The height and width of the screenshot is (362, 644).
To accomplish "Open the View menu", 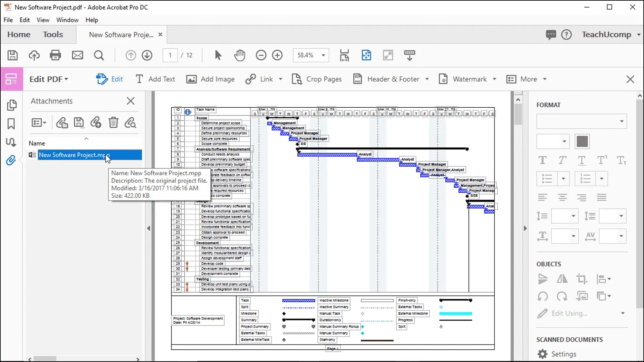I will click(x=43, y=20).
